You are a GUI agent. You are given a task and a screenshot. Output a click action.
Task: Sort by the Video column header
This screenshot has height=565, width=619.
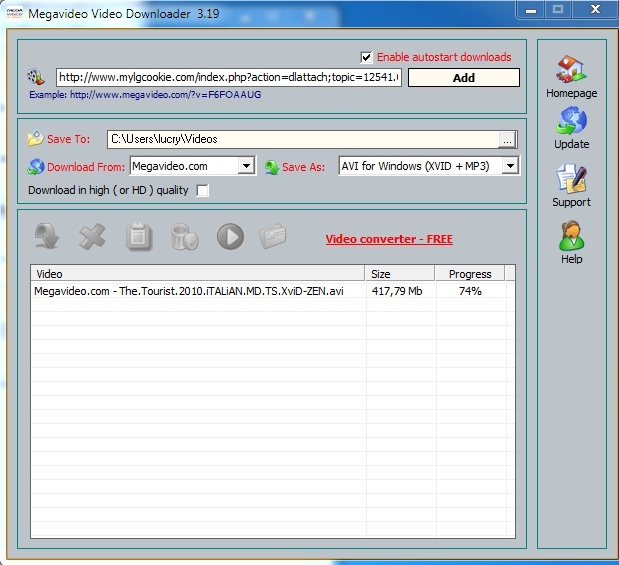(x=197, y=274)
